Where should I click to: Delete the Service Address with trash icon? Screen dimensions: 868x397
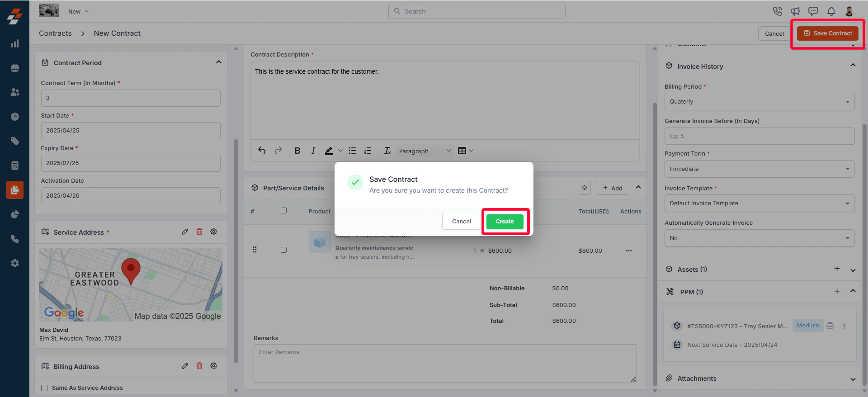pyautogui.click(x=199, y=232)
